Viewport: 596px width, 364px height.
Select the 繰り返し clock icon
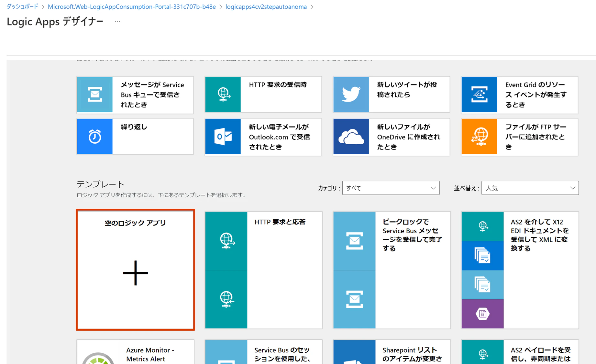[95, 137]
